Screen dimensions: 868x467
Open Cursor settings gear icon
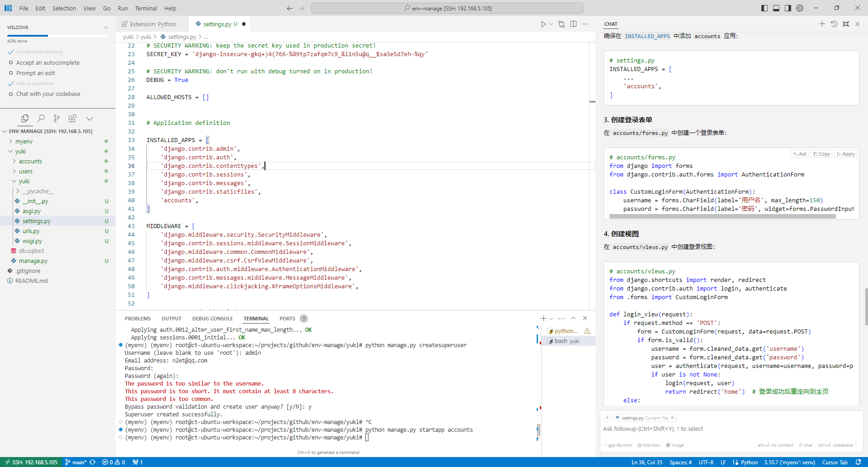pos(800,8)
